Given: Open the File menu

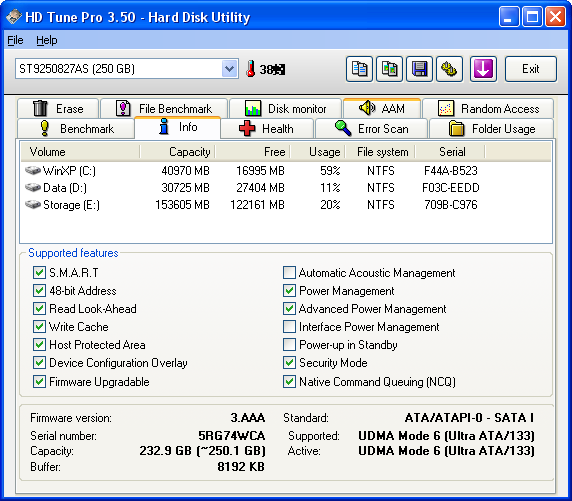Looking at the screenshot, I should [15, 40].
